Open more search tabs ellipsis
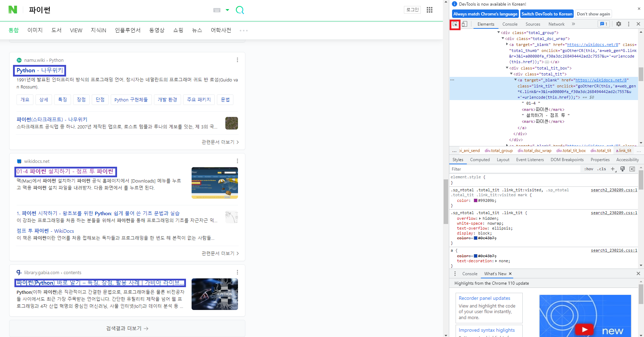644x337 pixels. pyautogui.click(x=244, y=31)
